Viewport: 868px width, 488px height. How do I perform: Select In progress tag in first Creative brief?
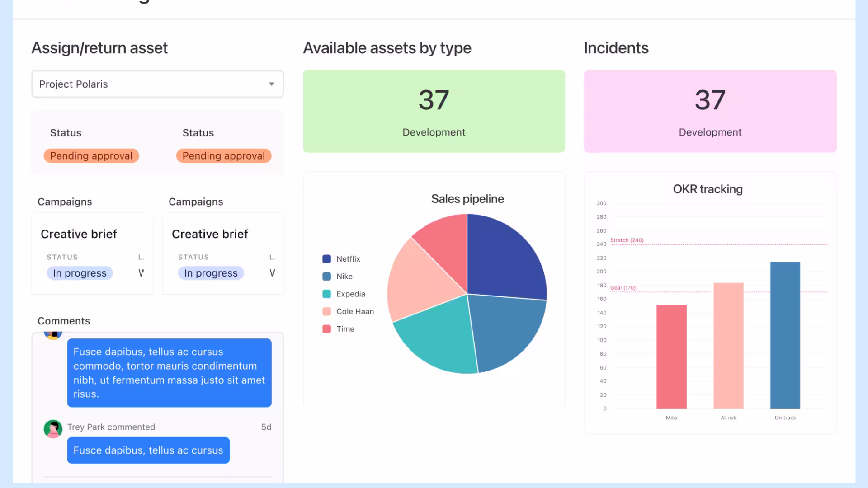(x=80, y=273)
